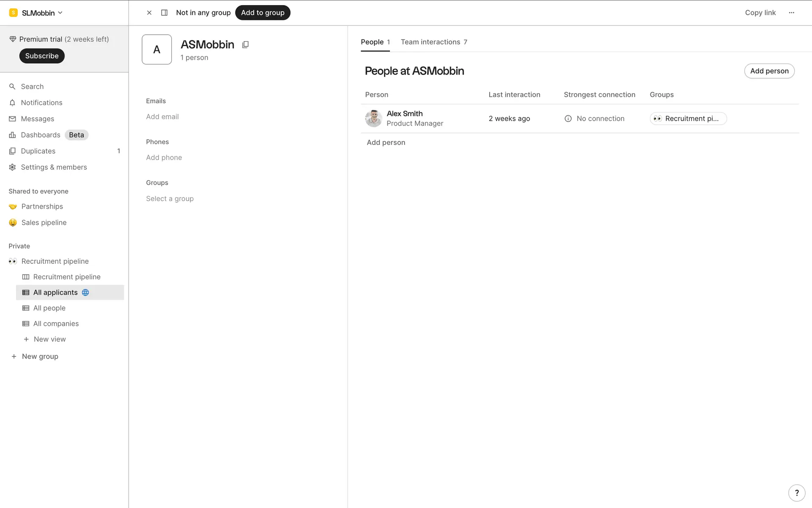Close the ASMobbin company panel

[x=149, y=13]
